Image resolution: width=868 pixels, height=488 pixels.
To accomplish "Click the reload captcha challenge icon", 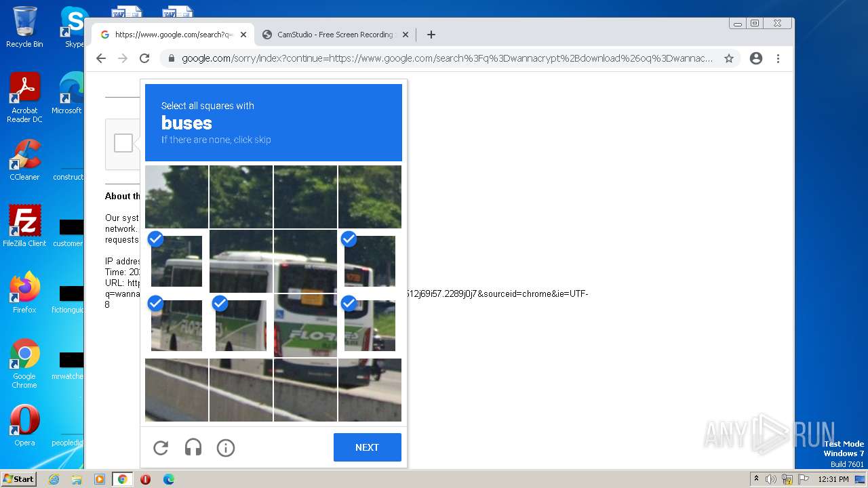I will pyautogui.click(x=161, y=447).
